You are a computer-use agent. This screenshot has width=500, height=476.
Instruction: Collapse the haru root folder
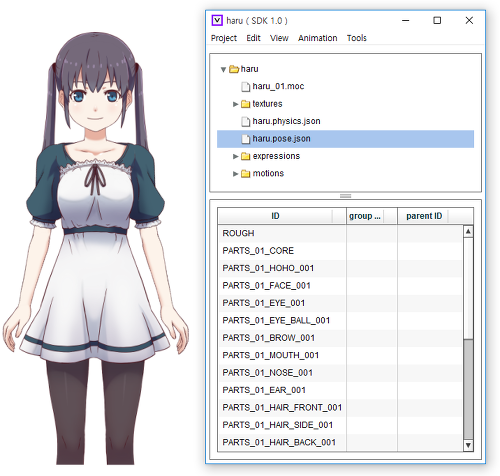[x=223, y=69]
